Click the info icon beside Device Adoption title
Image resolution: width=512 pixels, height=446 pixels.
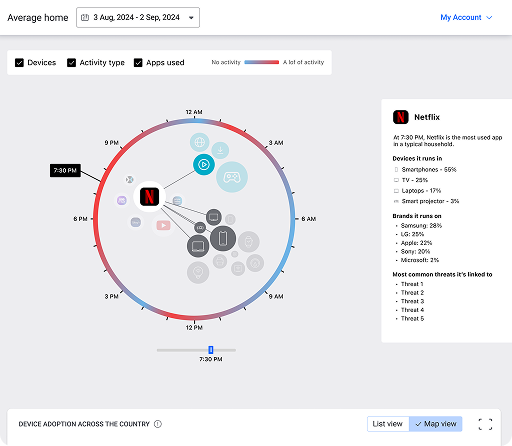[158, 424]
